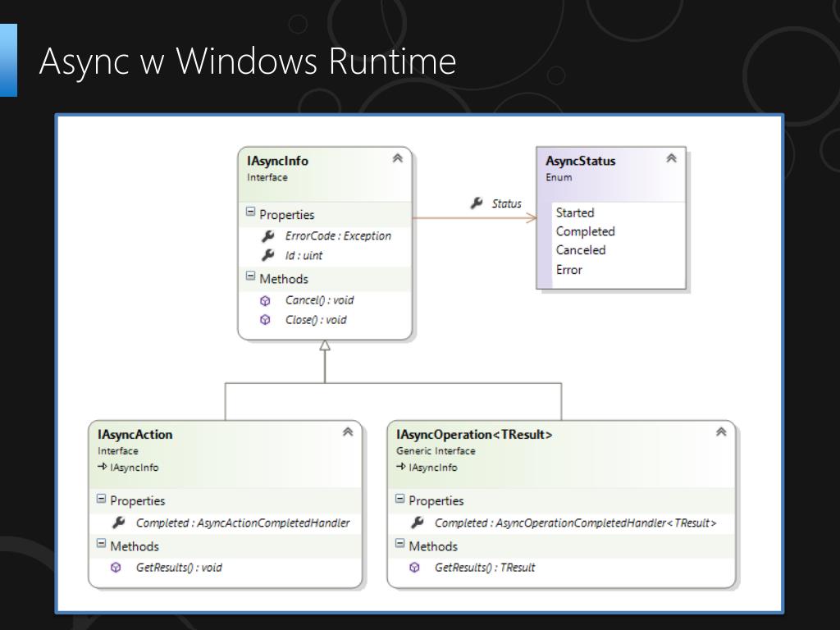Screen dimensions: 840x630
Task: Select the Close() : void method
Action: [x=316, y=320]
